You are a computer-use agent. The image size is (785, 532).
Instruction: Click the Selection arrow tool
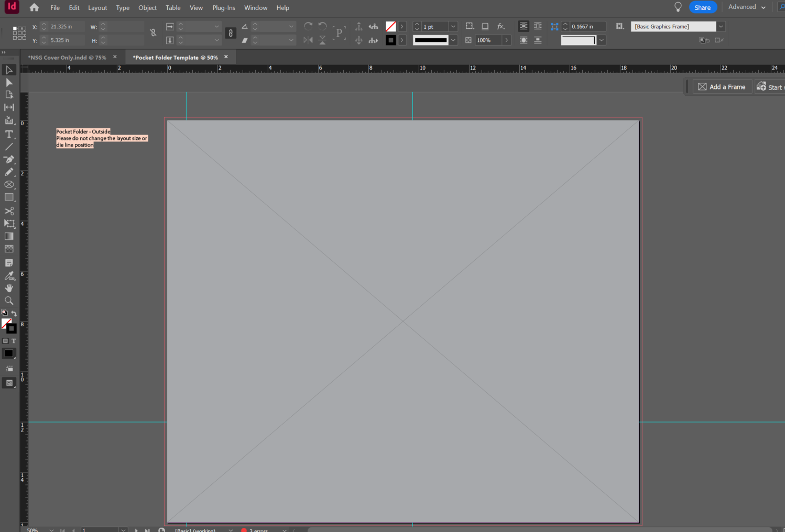[x=9, y=70]
